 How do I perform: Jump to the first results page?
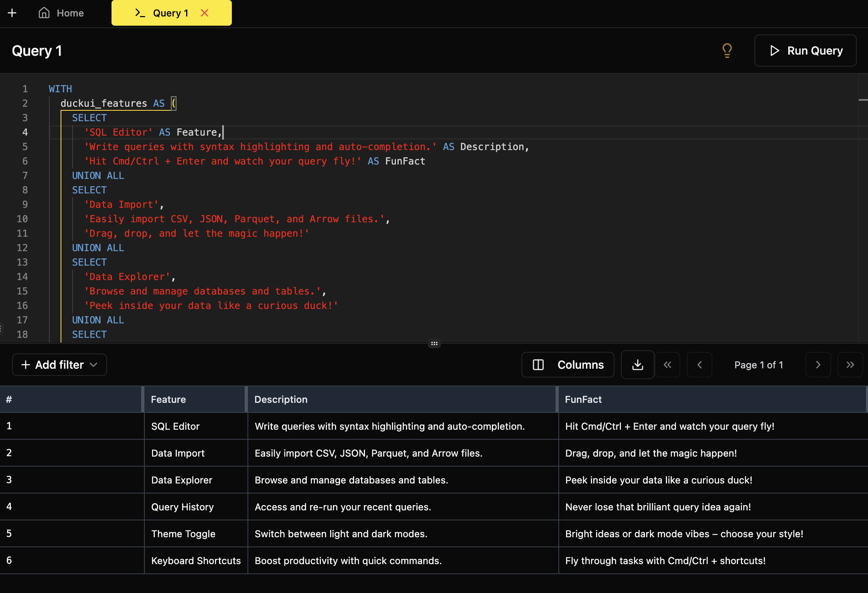coord(667,365)
